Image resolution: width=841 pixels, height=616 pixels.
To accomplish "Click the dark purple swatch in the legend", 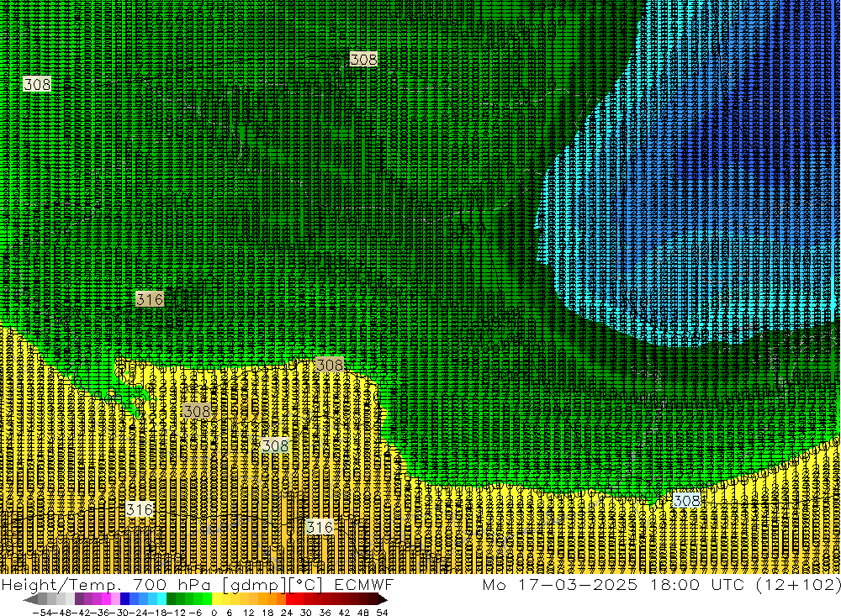I will [x=79, y=599].
